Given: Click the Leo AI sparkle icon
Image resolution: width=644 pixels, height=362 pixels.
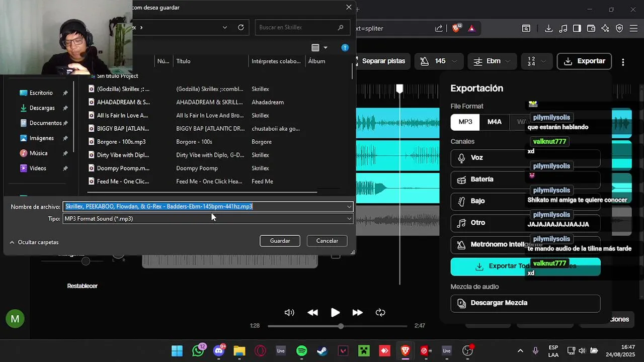Looking at the screenshot, I should (605, 29).
